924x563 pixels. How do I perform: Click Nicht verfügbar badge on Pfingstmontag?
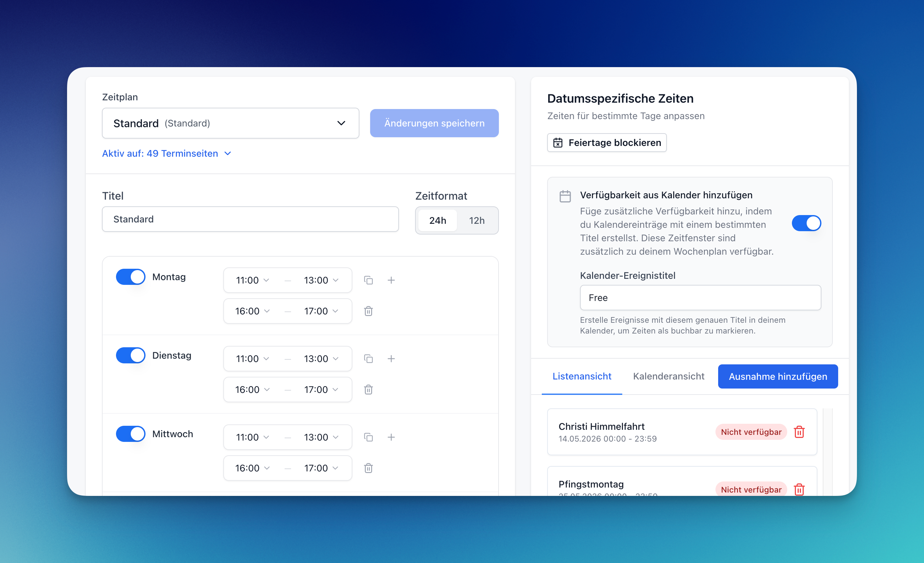pyautogui.click(x=751, y=489)
